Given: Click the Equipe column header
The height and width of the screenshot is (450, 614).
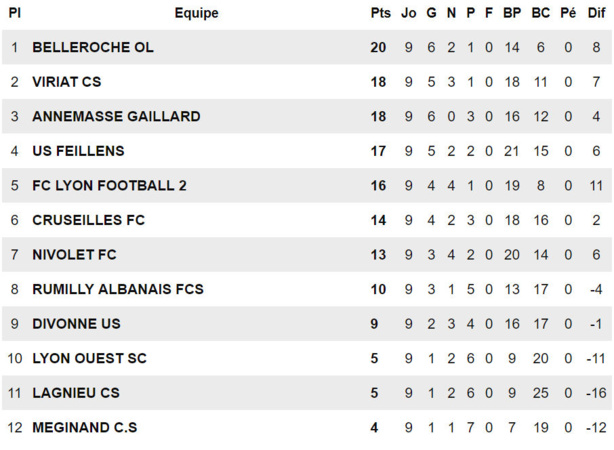Looking at the screenshot, I should tap(196, 13).
